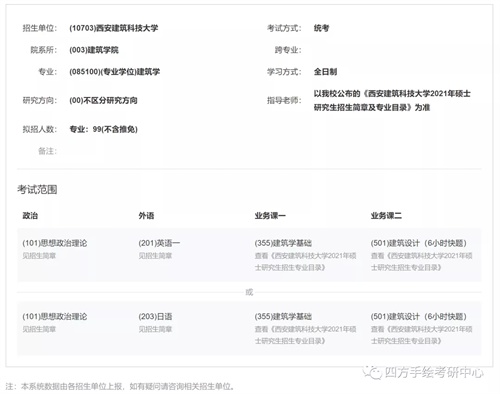Click the 院系所 label
The image size is (500, 394).
pyautogui.click(x=44, y=50)
